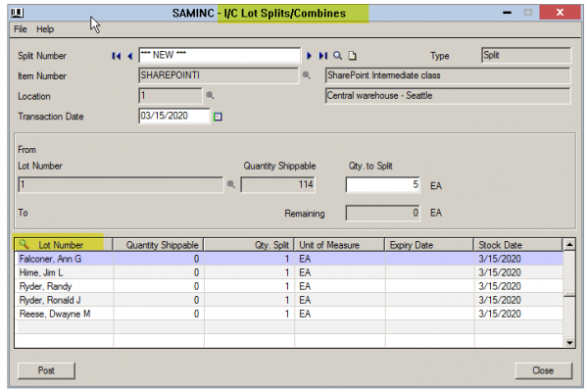Click the From Lot Number field
588x390 pixels.
pyautogui.click(x=121, y=185)
